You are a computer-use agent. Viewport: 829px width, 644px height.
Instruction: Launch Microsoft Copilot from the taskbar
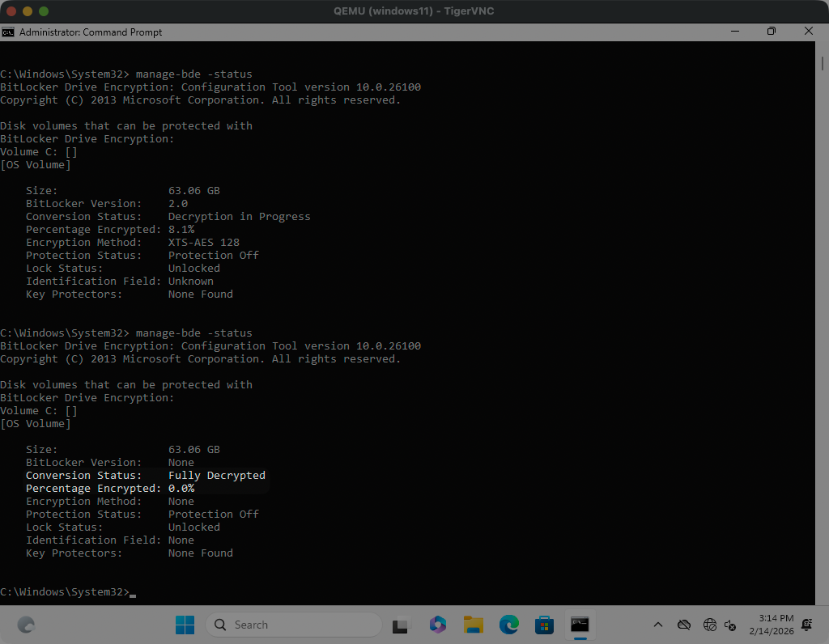click(438, 625)
